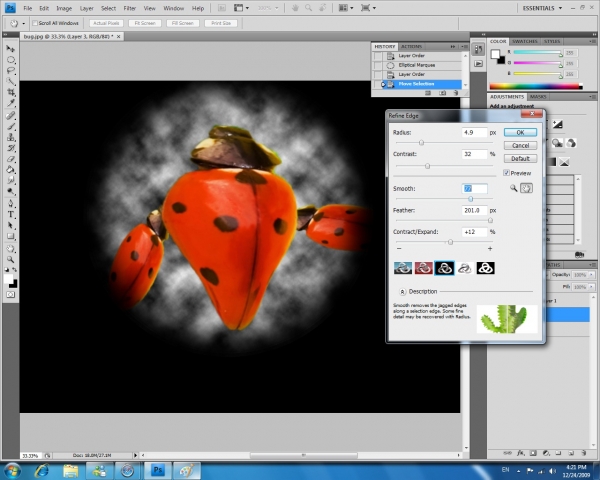Select the Magic Wand tool

pyautogui.click(x=11, y=81)
